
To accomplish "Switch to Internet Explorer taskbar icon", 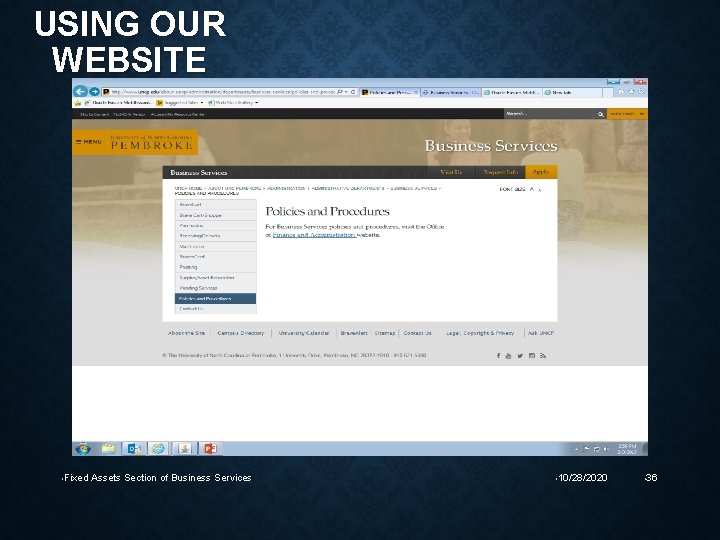I will (x=158, y=449).
